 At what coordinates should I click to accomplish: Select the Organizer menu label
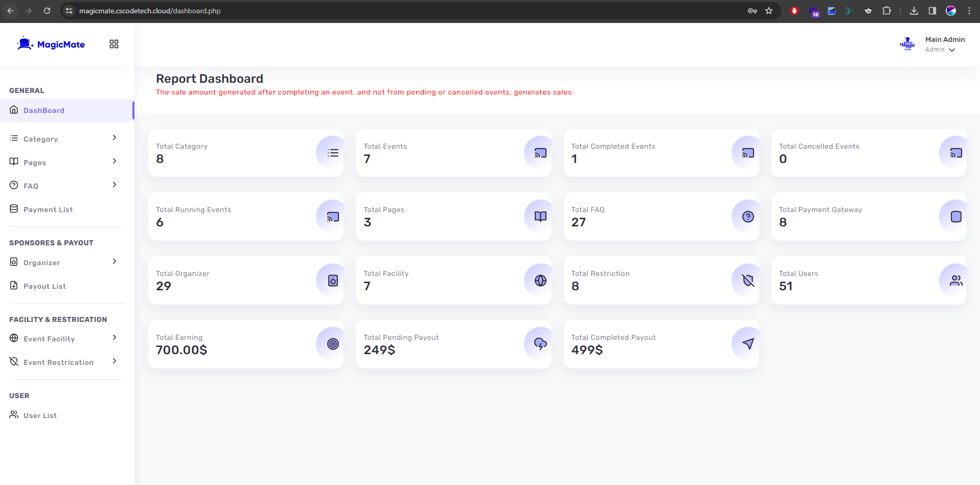(41, 263)
